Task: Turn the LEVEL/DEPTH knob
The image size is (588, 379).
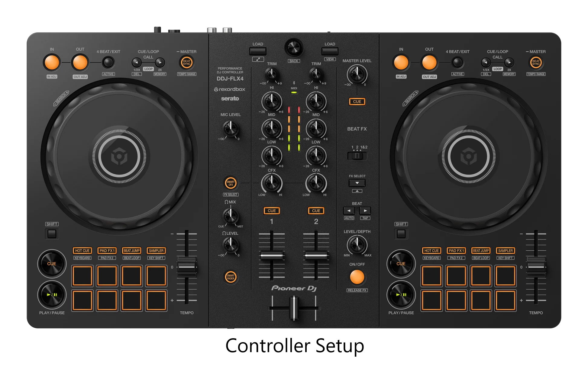Action: 357,245
